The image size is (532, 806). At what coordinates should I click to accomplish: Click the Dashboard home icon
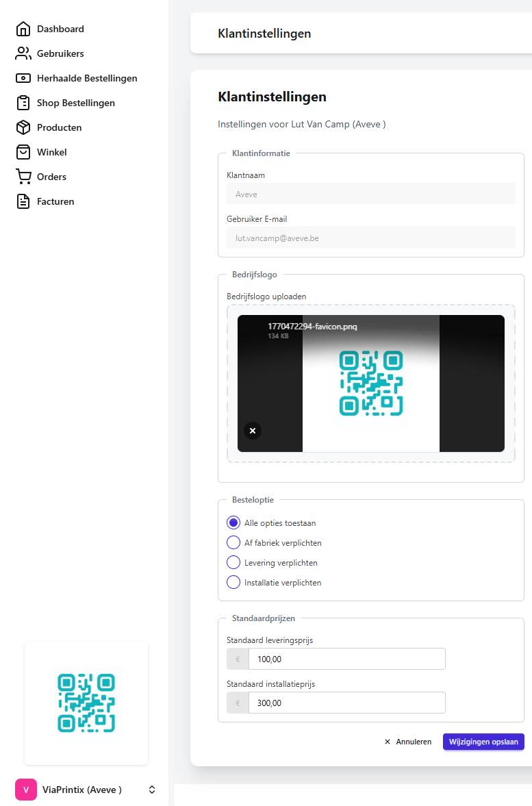23,29
